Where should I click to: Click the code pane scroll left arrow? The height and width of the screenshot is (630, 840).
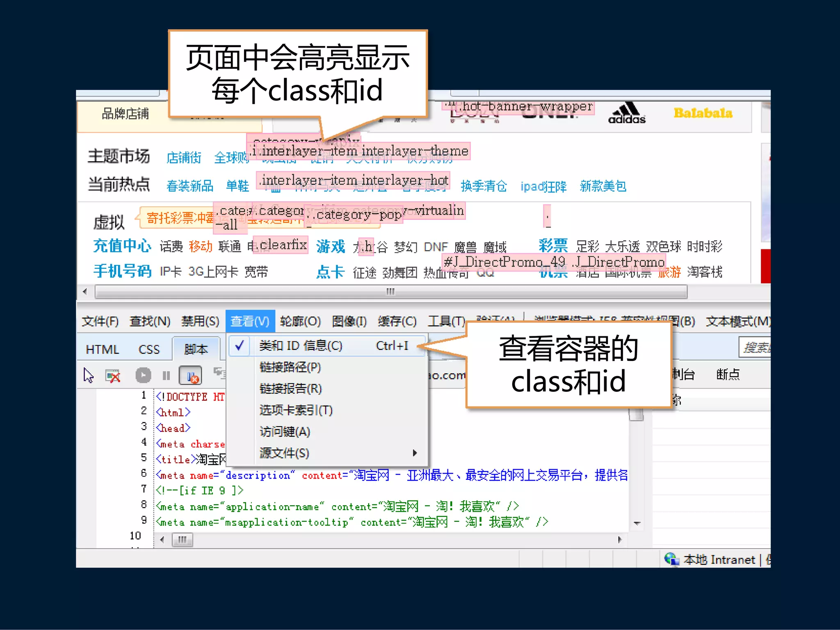tap(162, 539)
